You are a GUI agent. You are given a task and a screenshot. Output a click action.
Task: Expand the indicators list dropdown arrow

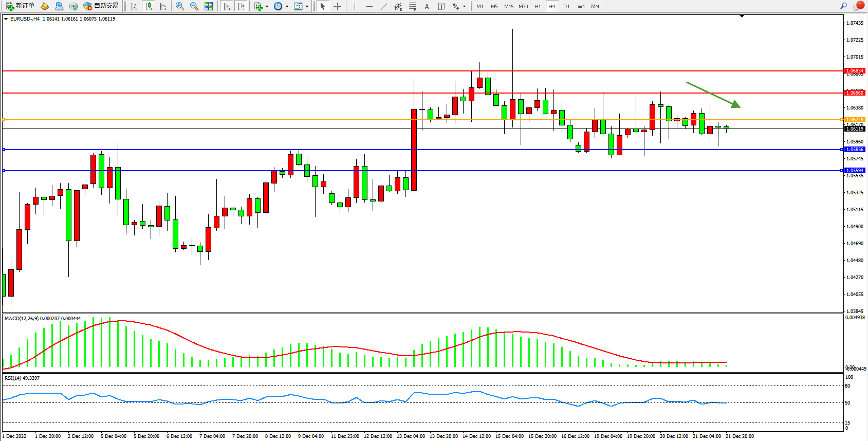coord(267,7)
